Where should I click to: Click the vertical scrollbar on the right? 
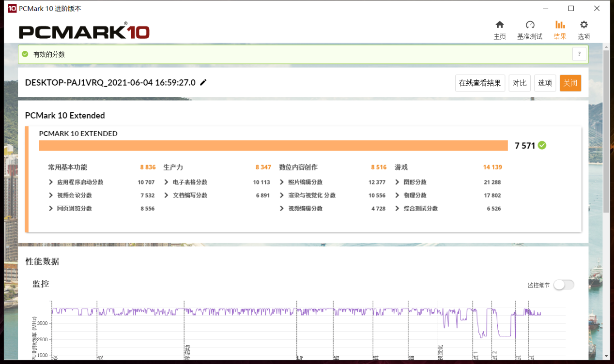pyautogui.click(x=606, y=131)
